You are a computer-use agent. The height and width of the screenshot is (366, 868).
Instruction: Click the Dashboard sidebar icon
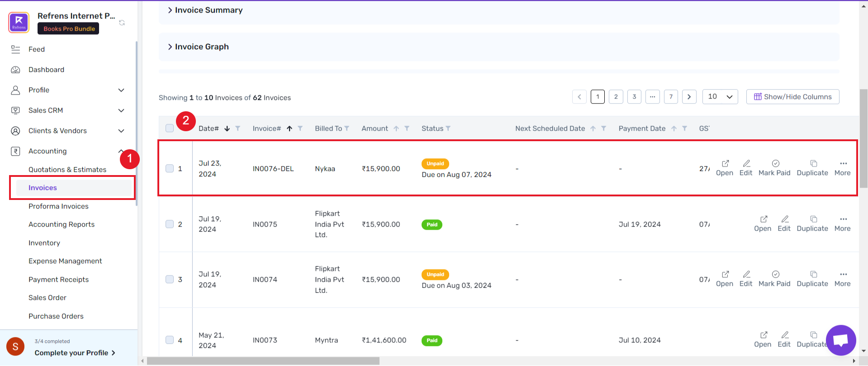click(15, 70)
